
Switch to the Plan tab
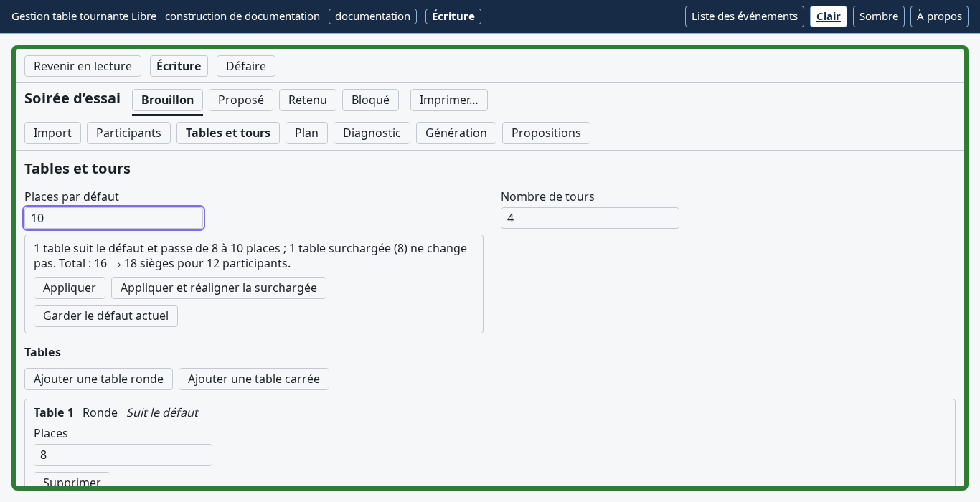tap(306, 133)
